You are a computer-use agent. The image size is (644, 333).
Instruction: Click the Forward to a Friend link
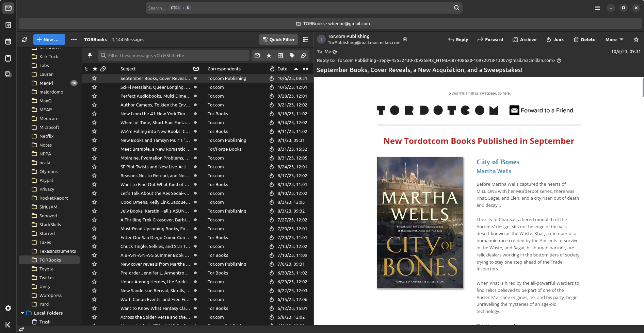click(542, 110)
